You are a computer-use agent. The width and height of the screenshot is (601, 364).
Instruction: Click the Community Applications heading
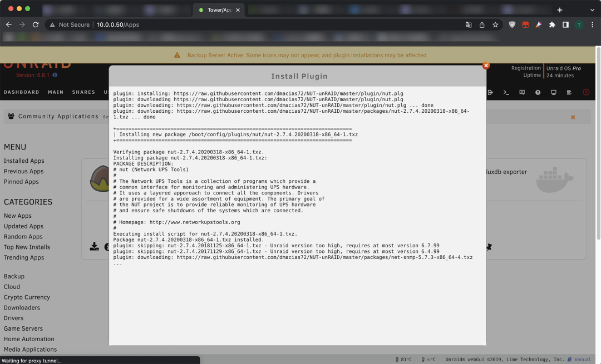pos(58,116)
